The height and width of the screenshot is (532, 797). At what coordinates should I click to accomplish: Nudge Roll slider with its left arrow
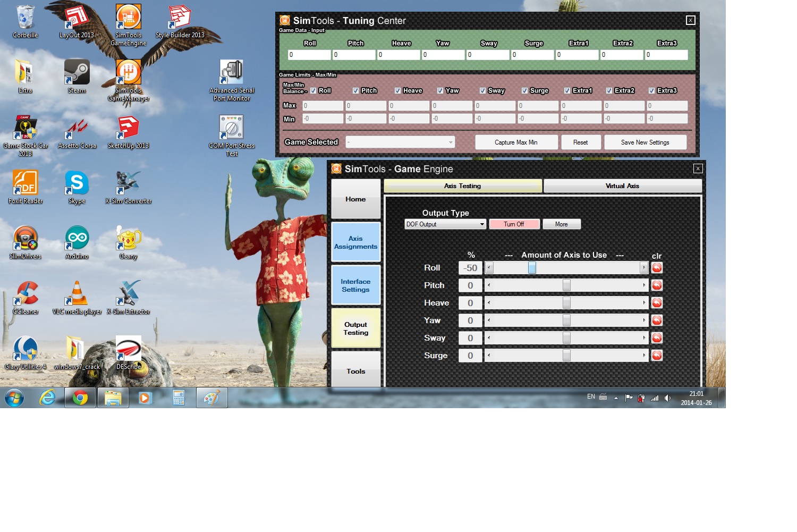(x=489, y=268)
